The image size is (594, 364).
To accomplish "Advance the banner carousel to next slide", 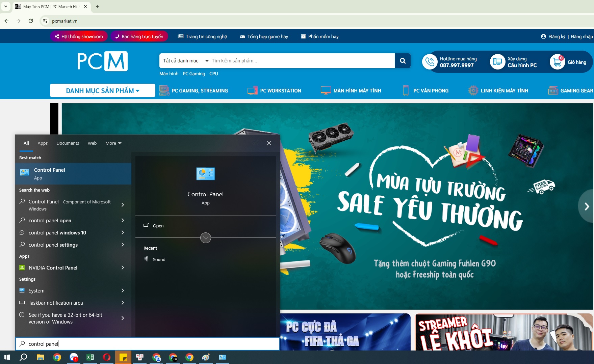I will pos(587,206).
